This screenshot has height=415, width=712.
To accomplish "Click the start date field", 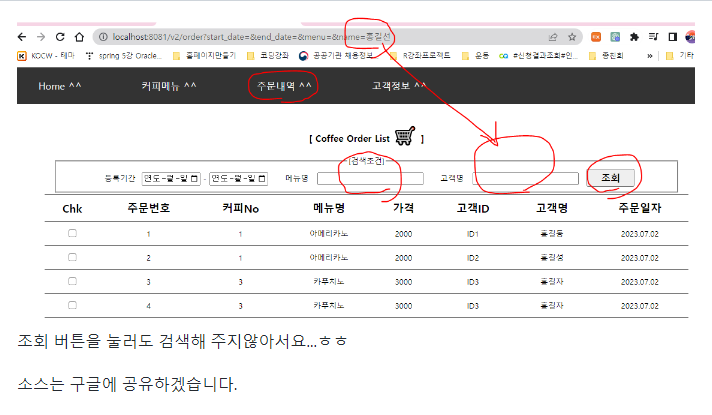I will (x=171, y=178).
